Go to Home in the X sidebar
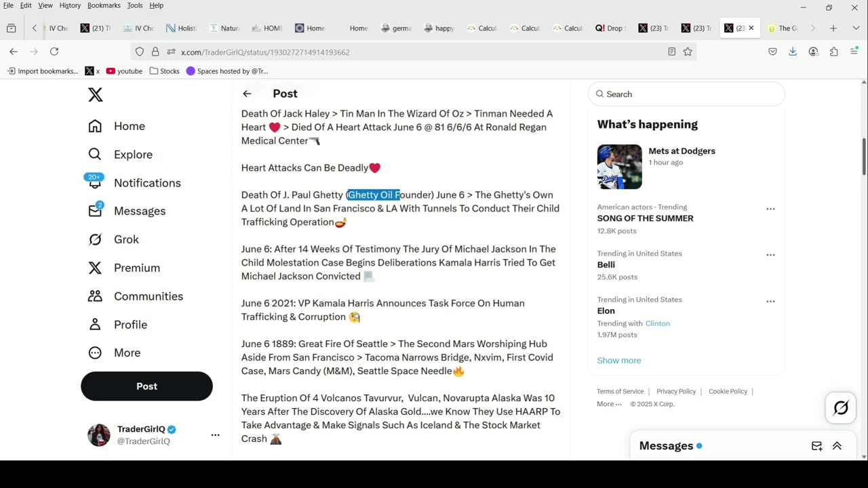 click(x=117, y=126)
